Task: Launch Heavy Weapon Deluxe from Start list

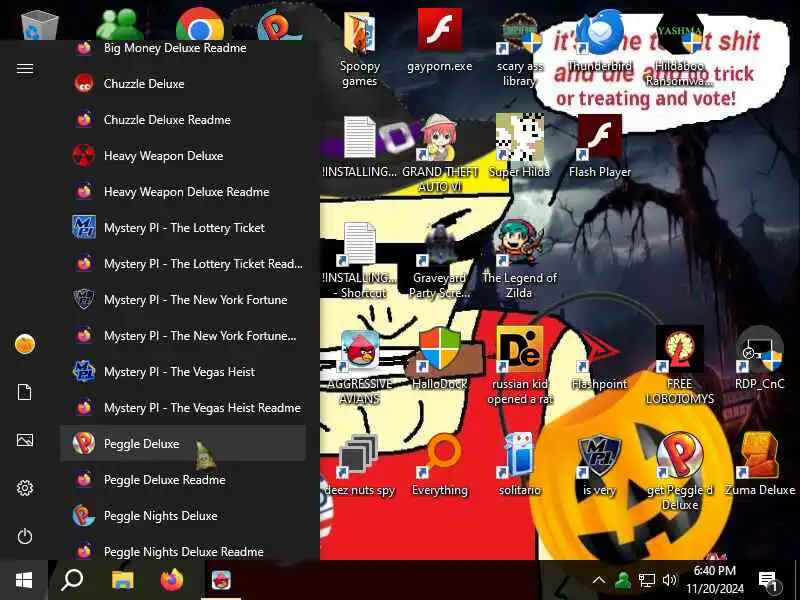Action: 183,156
